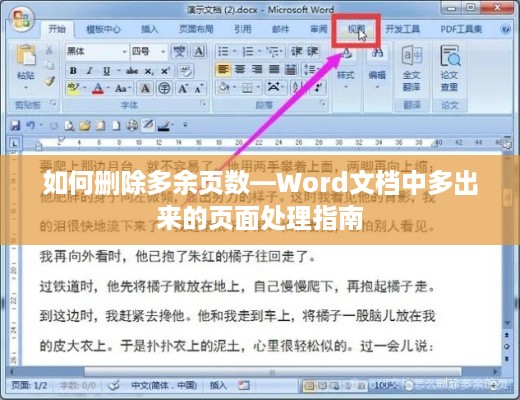This screenshot has width=520, height=400.
Task: Click the Open folder icon in quick access toolbar
Action: point(85,126)
